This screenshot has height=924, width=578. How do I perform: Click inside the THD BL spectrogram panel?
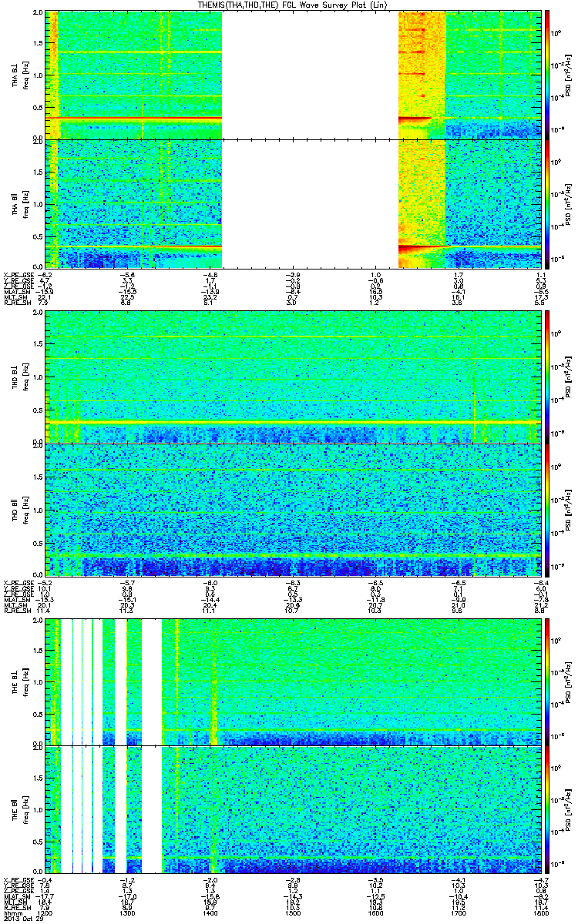point(294,377)
